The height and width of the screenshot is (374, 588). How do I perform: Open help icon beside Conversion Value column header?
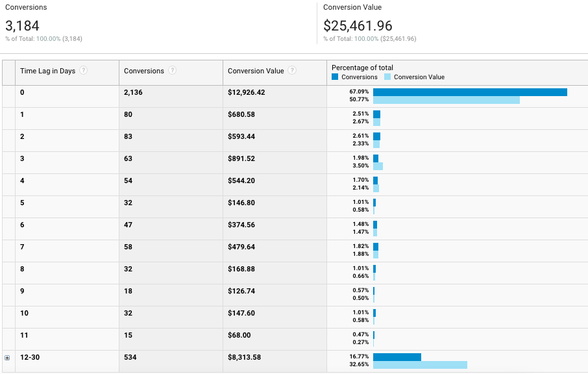(292, 71)
